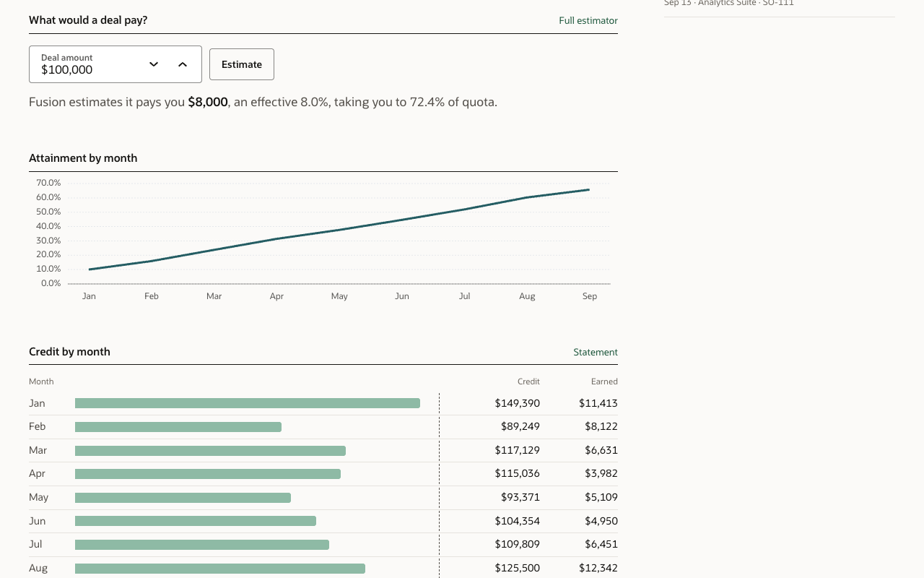924x578 pixels.
Task: Click the $4,950 earned value
Action: pos(601,521)
